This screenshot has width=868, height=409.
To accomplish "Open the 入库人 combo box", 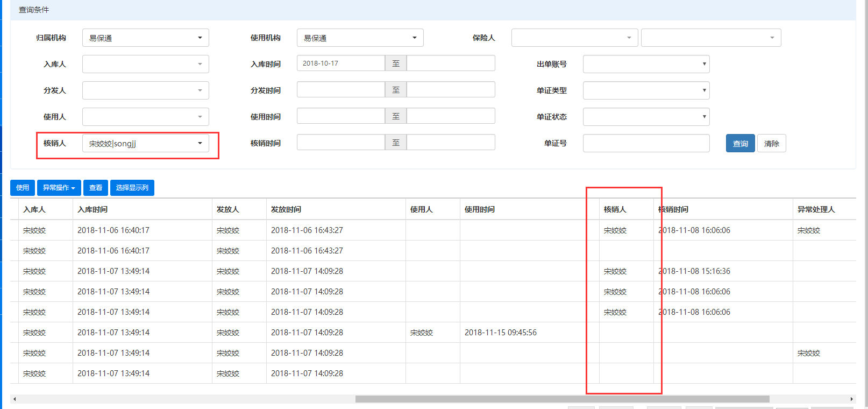I will (145, 64).
